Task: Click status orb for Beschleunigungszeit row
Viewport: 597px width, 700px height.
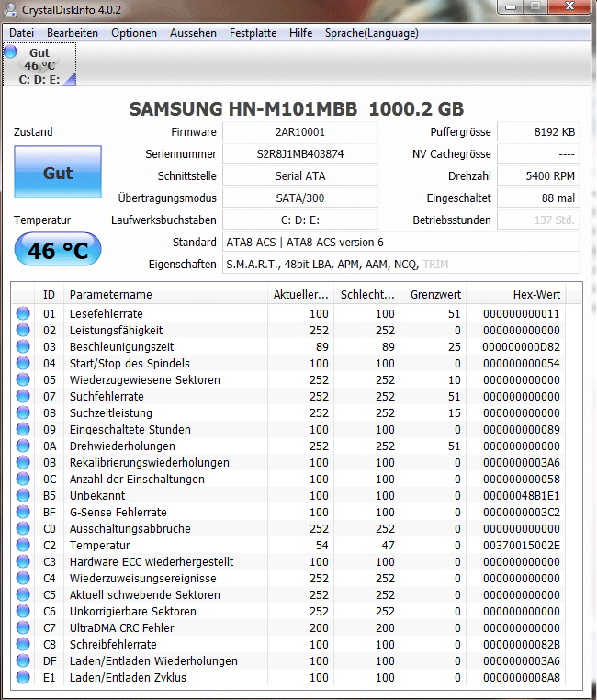Action: click(23, 346)
